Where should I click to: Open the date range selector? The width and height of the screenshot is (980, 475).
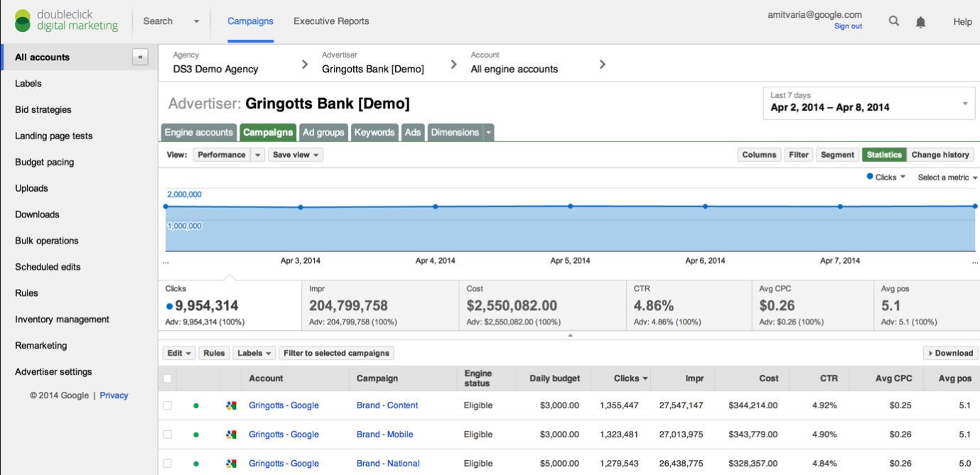pyautogui.click(x=869, y=103)
